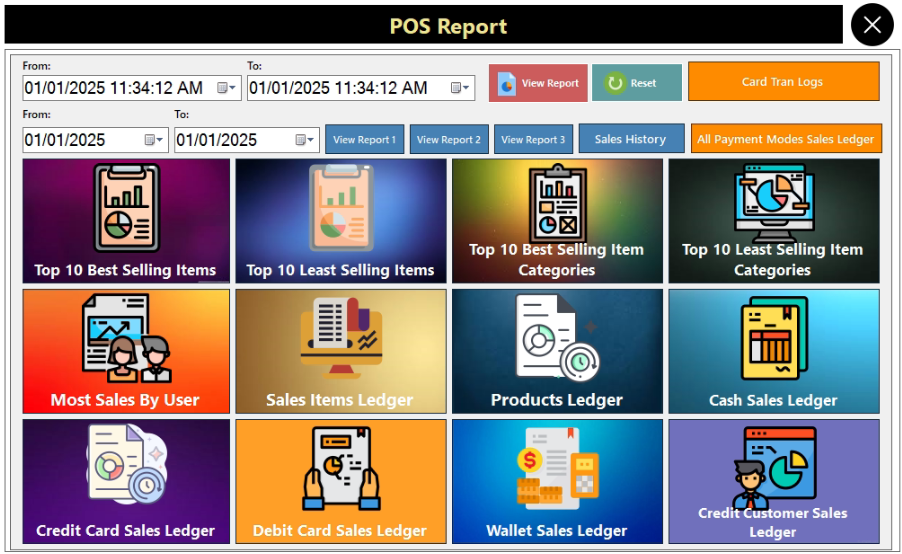Click View Report 1
The width and height of the screenshot is (902, 554).
tap(365, 139)
